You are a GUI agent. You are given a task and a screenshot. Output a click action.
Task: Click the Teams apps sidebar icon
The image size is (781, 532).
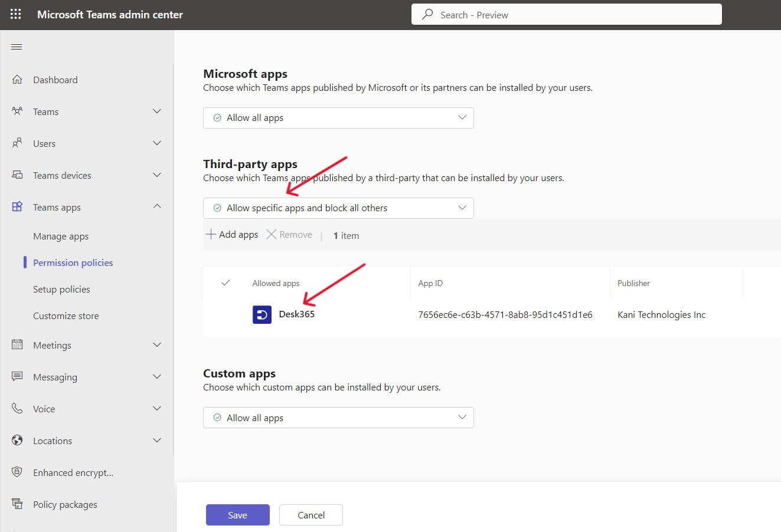pyautogui.click(x=17, y=206)
